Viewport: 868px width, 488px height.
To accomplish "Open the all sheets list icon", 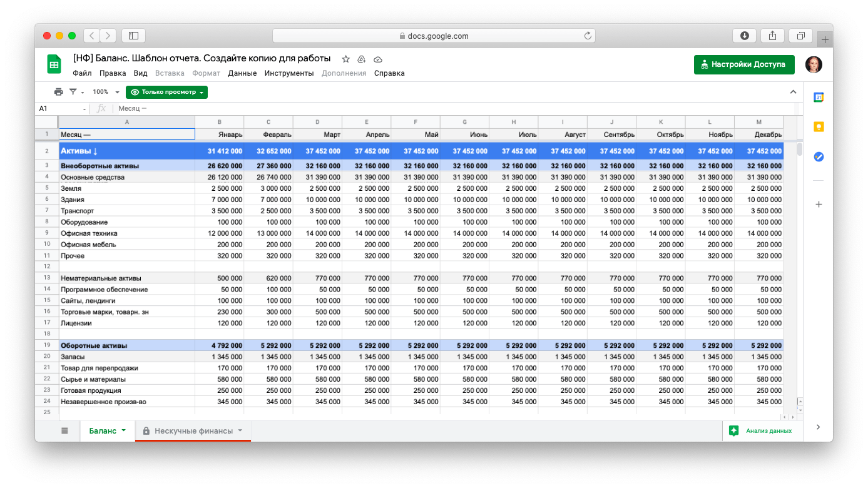I will [64, 430].
